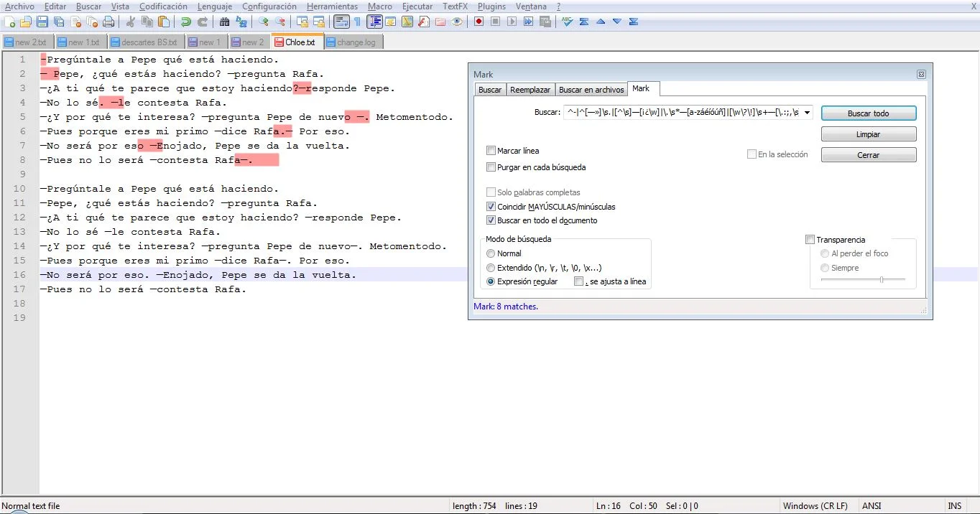Screen dimensions: 980x514
Task: Click the Save file toolbar icon
Action: (x=42, y=22)
